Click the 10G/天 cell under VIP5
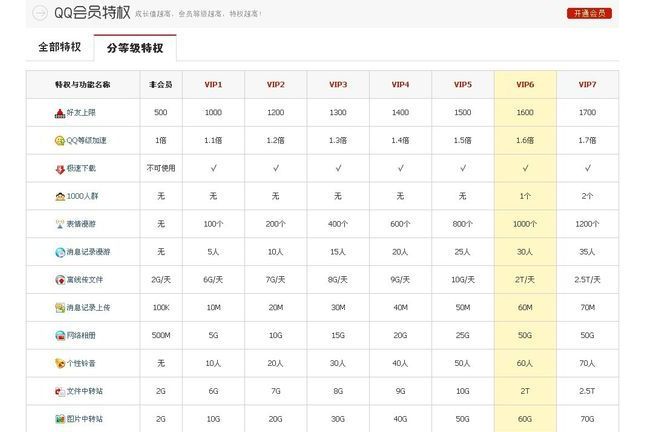Screen dimensions: 648x432 click(463, 280)
